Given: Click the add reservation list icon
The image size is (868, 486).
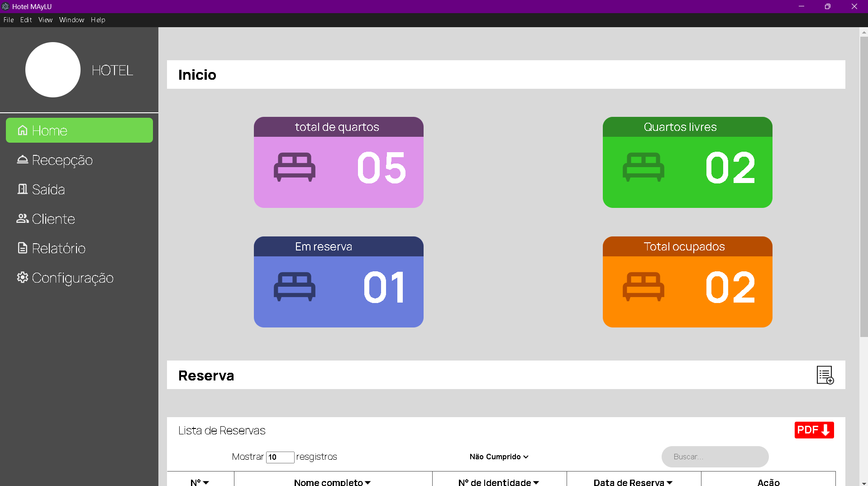Looking at the screenshot, I should pos(825,375).
